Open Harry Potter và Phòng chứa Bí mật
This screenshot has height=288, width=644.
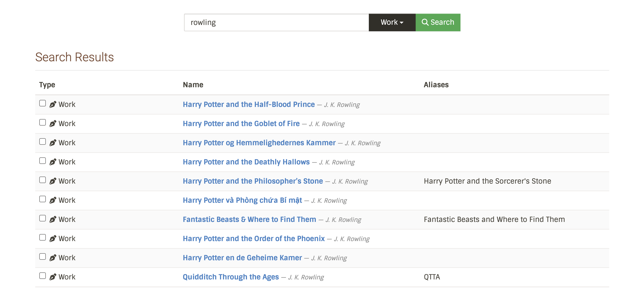(242, 200)
